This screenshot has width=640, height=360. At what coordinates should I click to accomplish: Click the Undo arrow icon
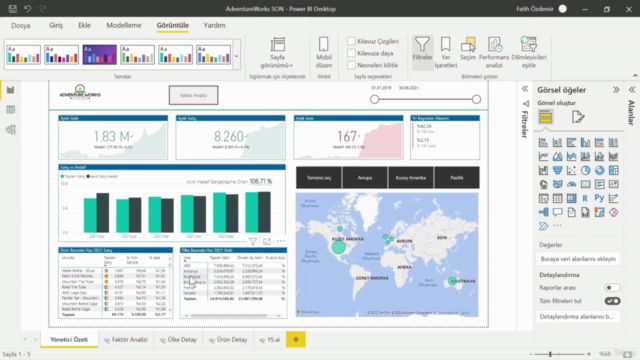[27, 9]
